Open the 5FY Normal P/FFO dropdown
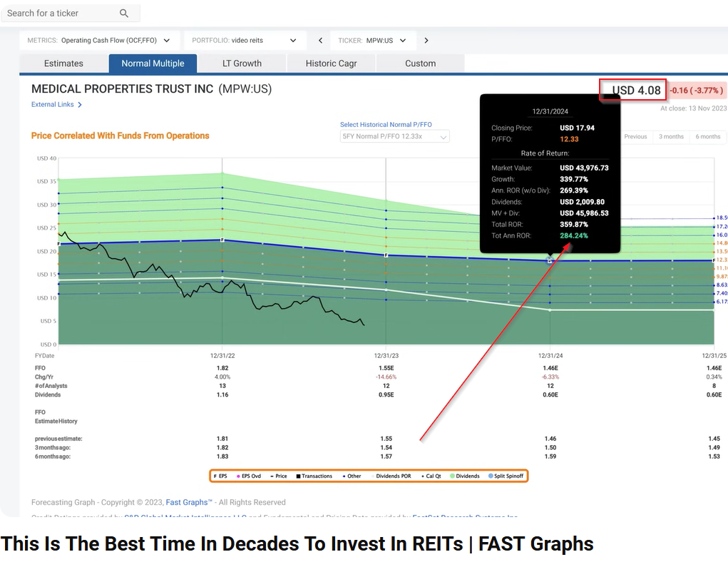 pyautogui.click(x=394, y=136)
